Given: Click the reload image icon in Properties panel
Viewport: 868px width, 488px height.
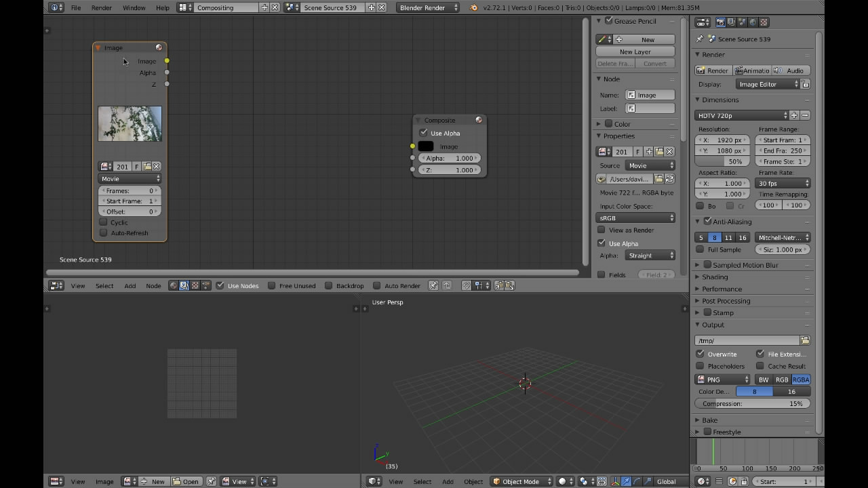Looking at the screenshot, I should (x=669, y=179).
